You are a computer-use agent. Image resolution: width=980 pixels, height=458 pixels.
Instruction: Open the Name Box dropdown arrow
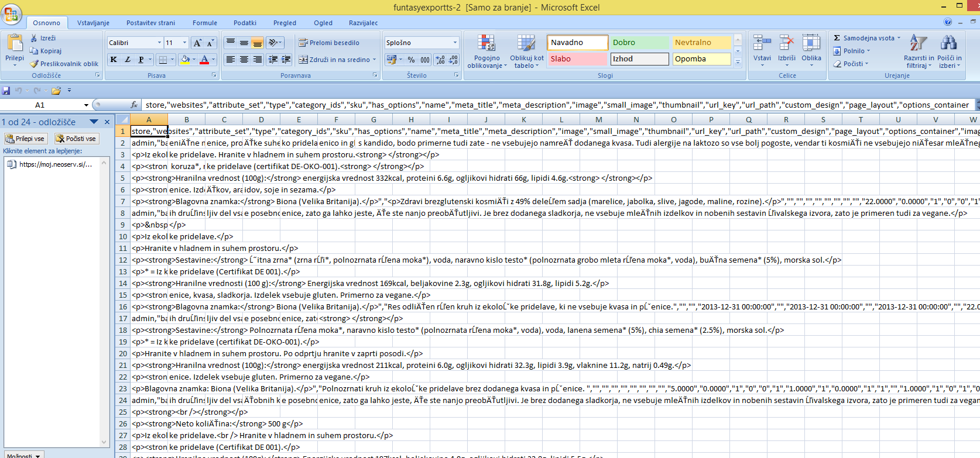pos(86,105)
